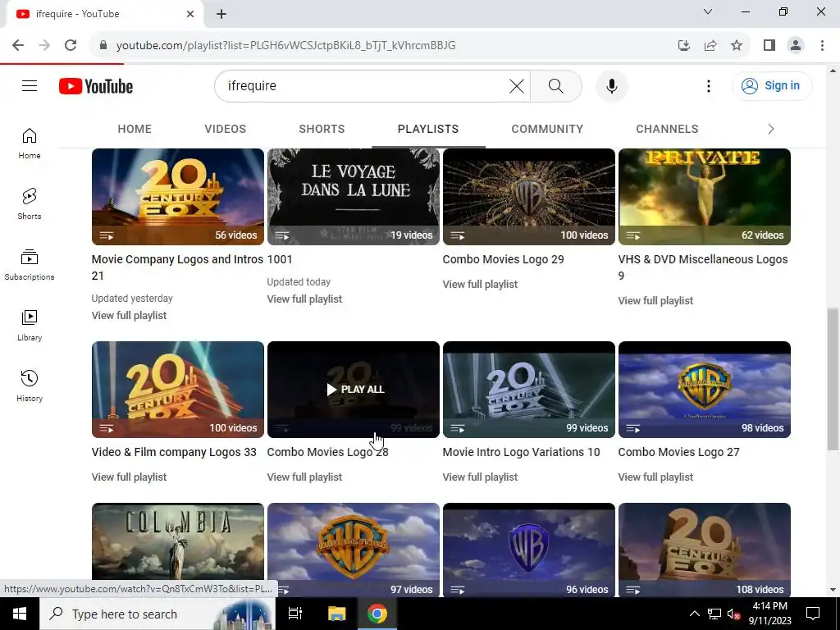Switch to the VIDEOS channel tab
The image size is (840, 630).
point(225,129)
